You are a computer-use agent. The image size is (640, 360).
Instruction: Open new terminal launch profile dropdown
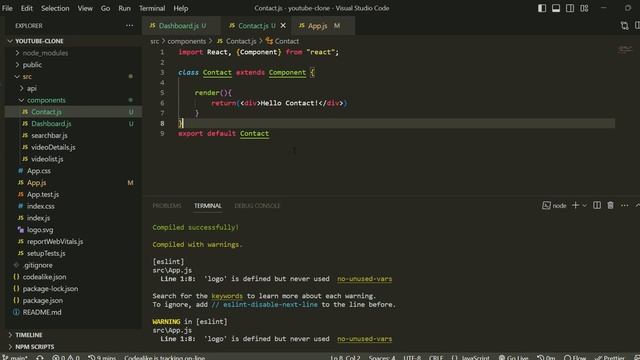point(584,206)
